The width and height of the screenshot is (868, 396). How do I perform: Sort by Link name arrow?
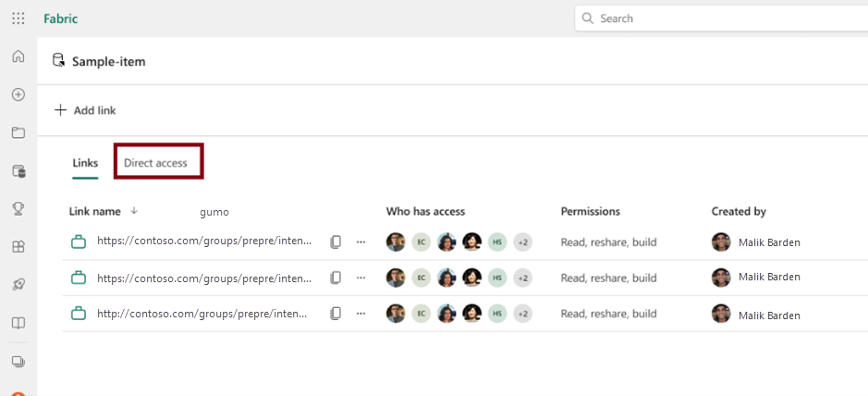[135, 211]
